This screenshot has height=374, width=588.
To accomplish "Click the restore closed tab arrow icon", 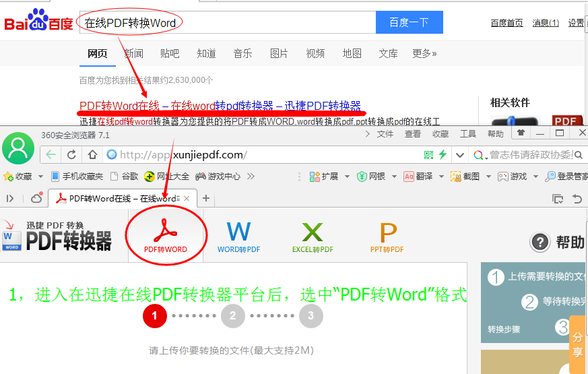I will click(x=577, y=198).
